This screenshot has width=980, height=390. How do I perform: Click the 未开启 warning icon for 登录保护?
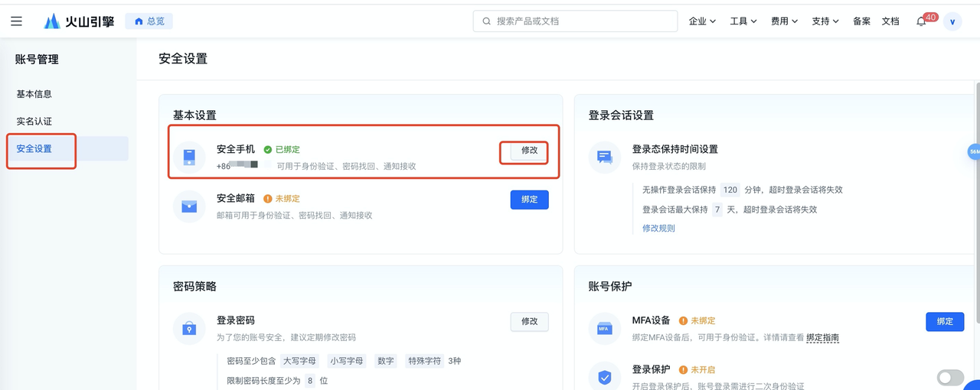[683, 370]
